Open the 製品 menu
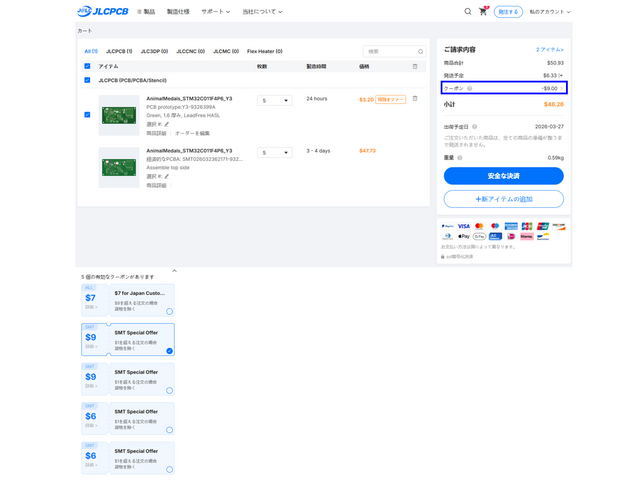 tap(146, 11)
